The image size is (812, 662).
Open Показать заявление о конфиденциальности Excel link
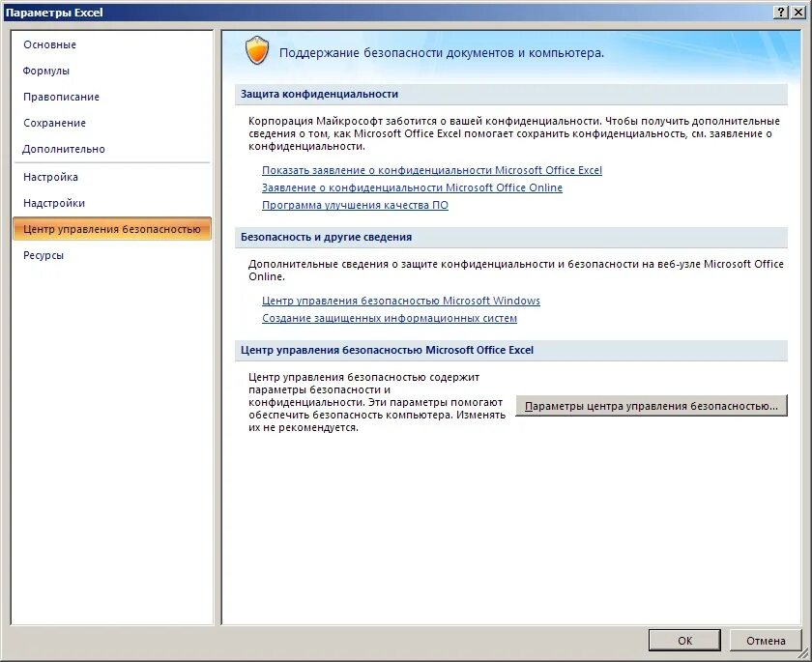click(432, 170)
